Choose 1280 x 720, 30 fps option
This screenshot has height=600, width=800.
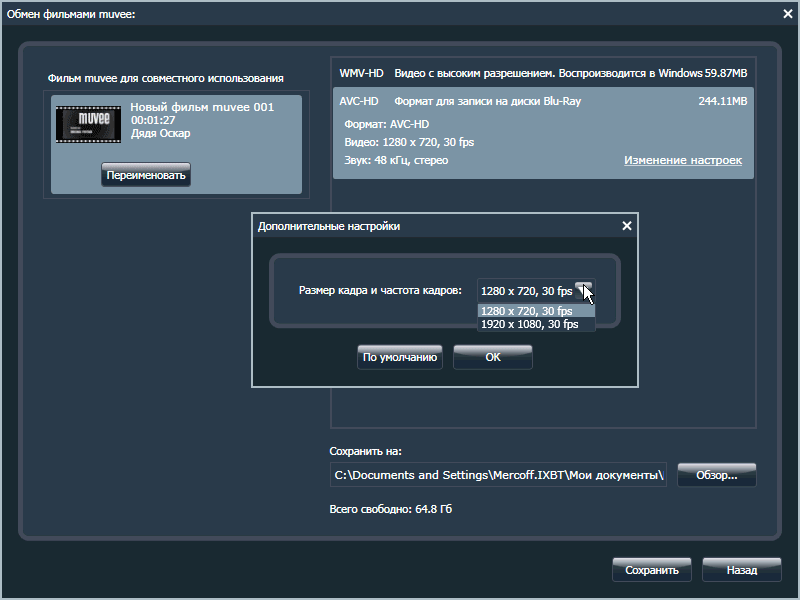point(536,311)
